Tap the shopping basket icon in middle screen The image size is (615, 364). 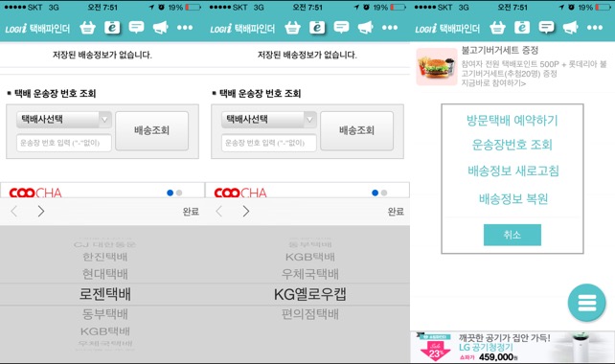tap(292, 28)
